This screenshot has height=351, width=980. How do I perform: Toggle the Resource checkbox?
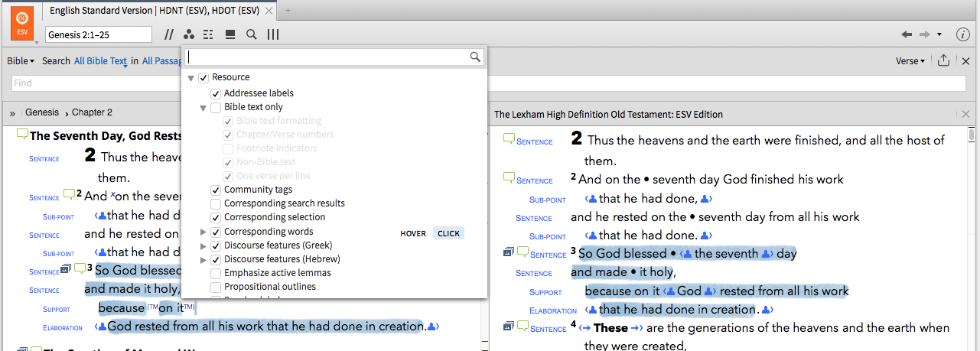coord(203,77)
